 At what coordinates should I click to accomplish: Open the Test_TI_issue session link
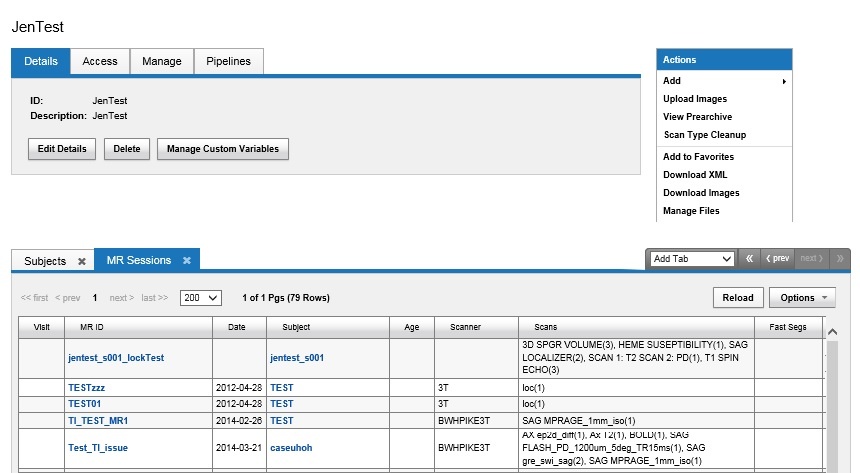[x=98, y=448]
